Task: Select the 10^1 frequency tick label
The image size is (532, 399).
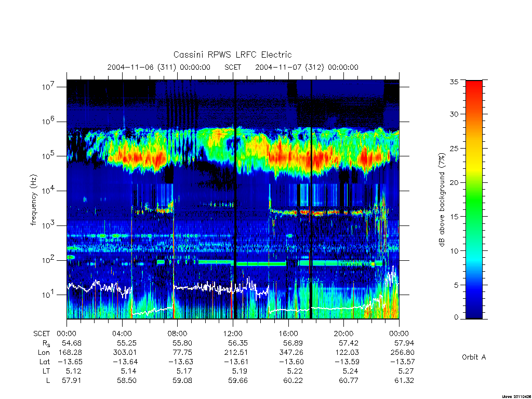Action: pyautogui.click(x=49, y=295)
